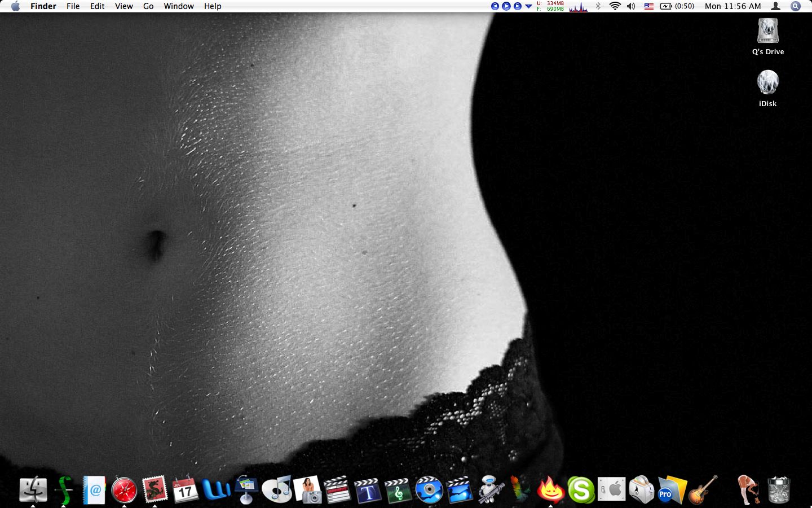Viewport: 812px width, 508px height.
Task: Open iTunes in the dock
Action: pyautogui.click(x=277, y=490)
